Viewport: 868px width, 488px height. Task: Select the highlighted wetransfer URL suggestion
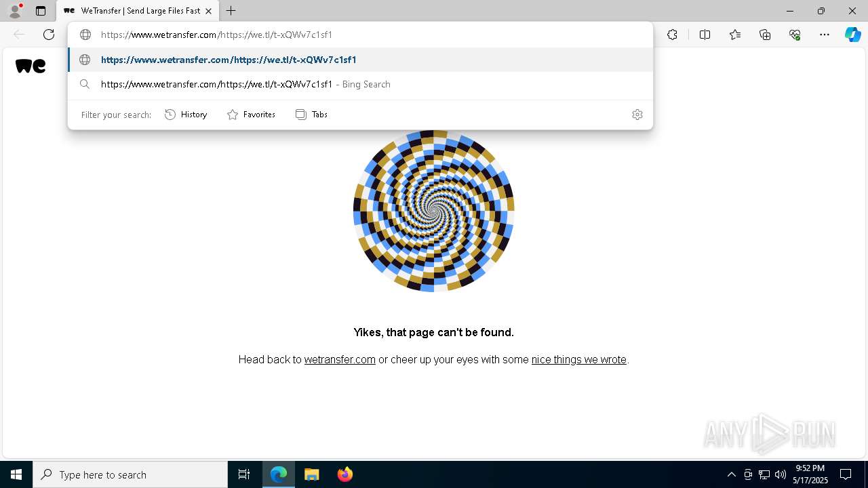(360, 60)
